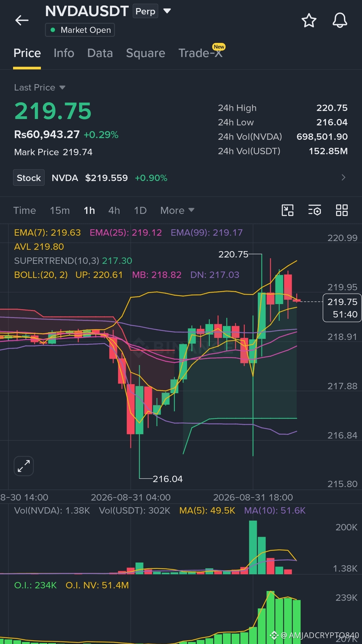
Task: Open NVDA stock details chevron
Action: click(343, 177)
